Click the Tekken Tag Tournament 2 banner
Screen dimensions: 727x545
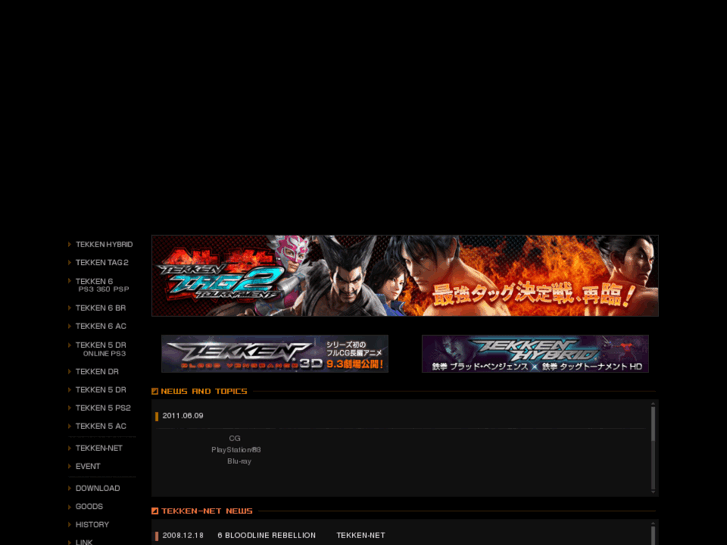click(x=405, y=276)
